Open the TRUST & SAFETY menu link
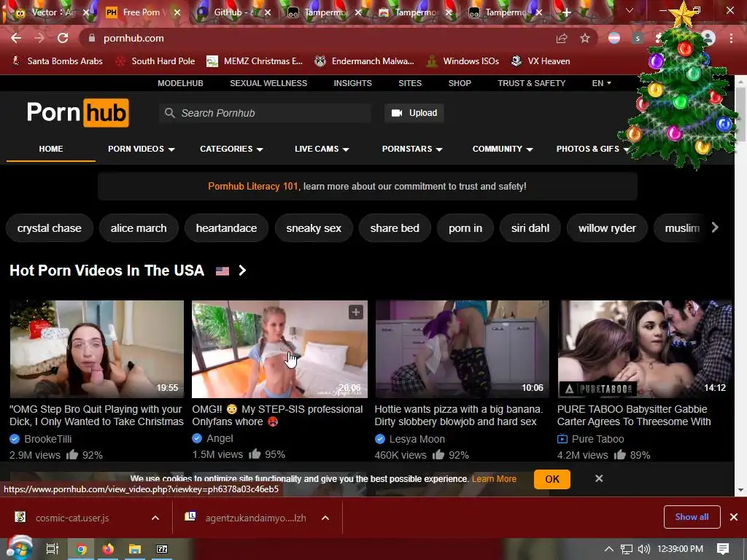The image size is (747, 560). [531, 83]
